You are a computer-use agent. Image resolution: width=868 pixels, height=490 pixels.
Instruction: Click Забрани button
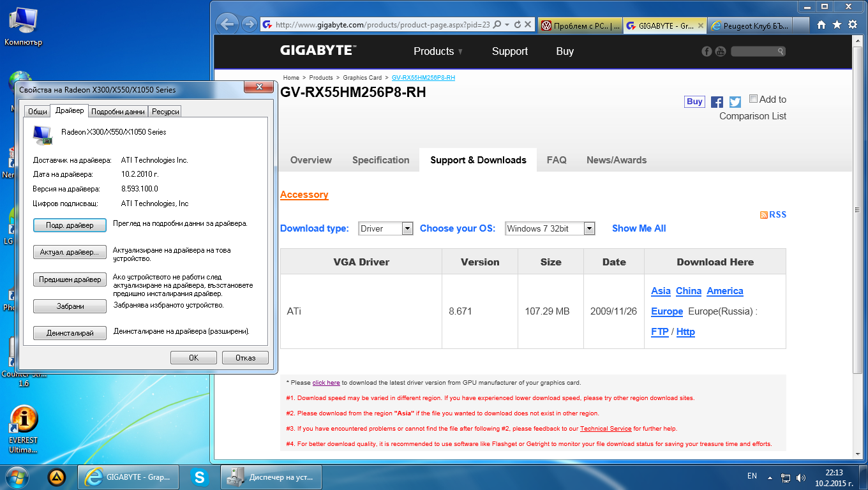click(x=70, y=306)
